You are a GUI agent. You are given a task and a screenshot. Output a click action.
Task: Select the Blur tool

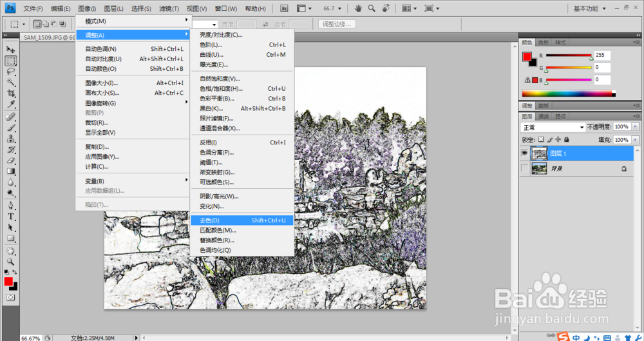(11, 182)
